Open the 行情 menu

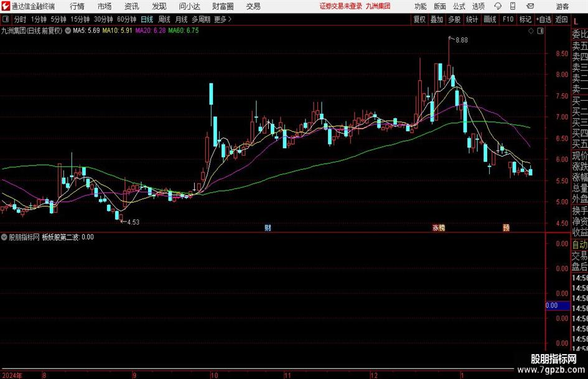77,6
